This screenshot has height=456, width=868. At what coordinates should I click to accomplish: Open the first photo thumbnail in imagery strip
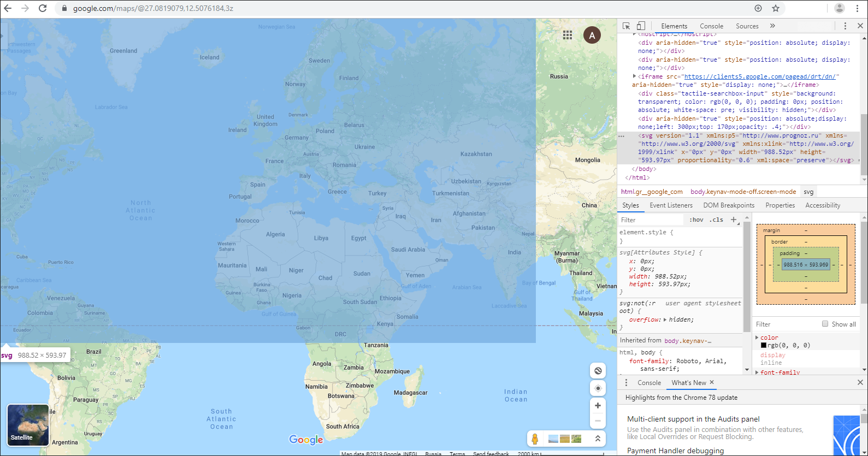[x=553, y=439]
